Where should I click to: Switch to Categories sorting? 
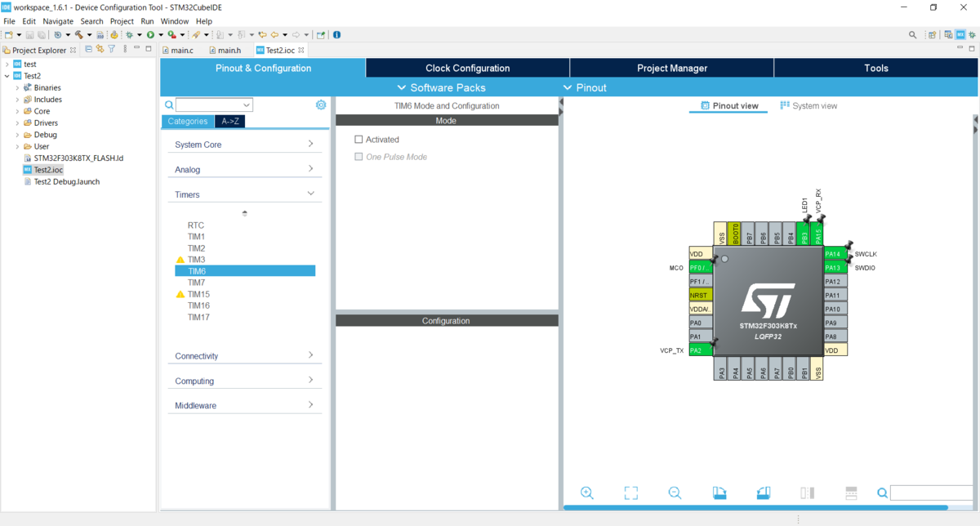pos(188,121)
